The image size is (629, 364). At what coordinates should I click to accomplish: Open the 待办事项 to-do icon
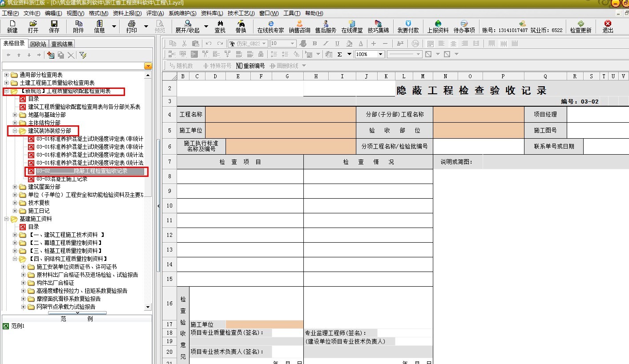464,26
